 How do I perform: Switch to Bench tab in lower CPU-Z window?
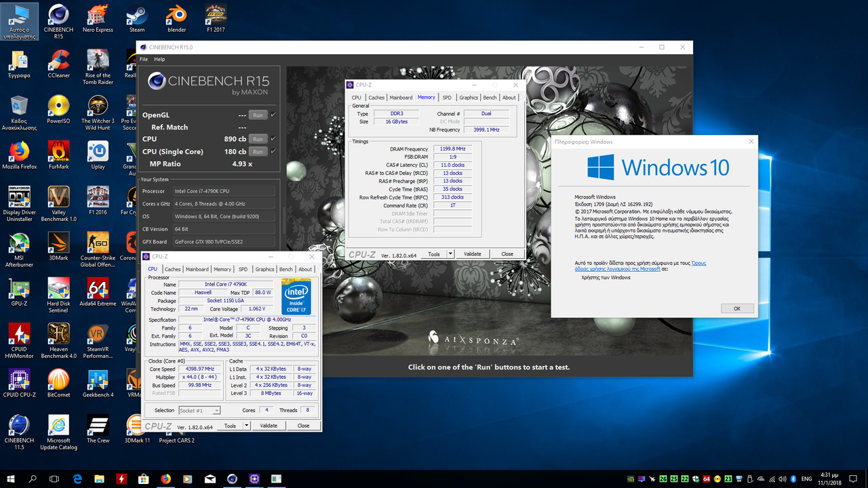tap(286, 269)
